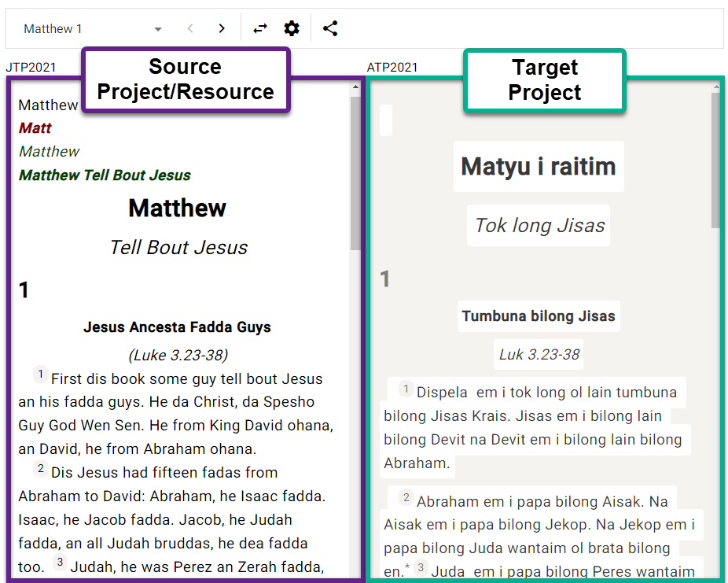Click the 'Luk 3.23-38' reference segment
The image size is (728, 583).
click(539, 355)
